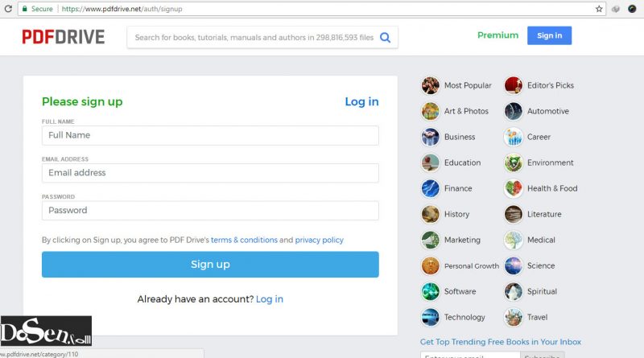Image resolution: width=644 pixels, height=358 pixels.
Task: Open the Business category icon
Action: click(431, 137)
